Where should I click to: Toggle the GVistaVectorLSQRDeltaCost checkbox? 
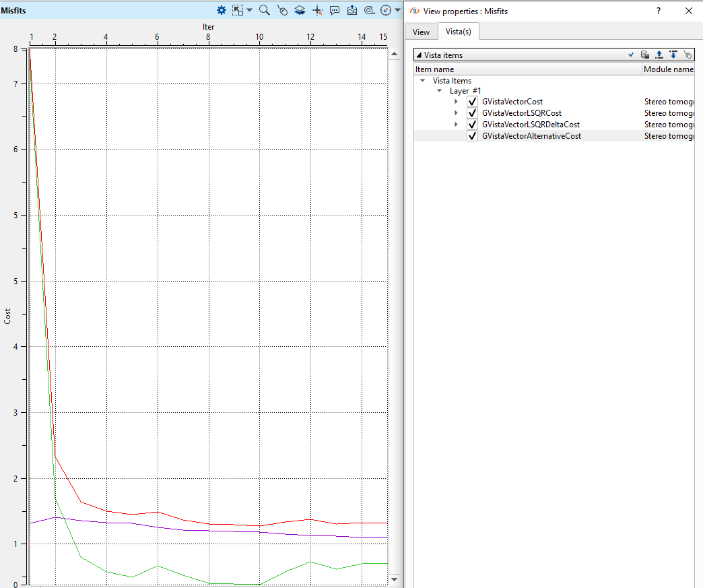[473, 125]
